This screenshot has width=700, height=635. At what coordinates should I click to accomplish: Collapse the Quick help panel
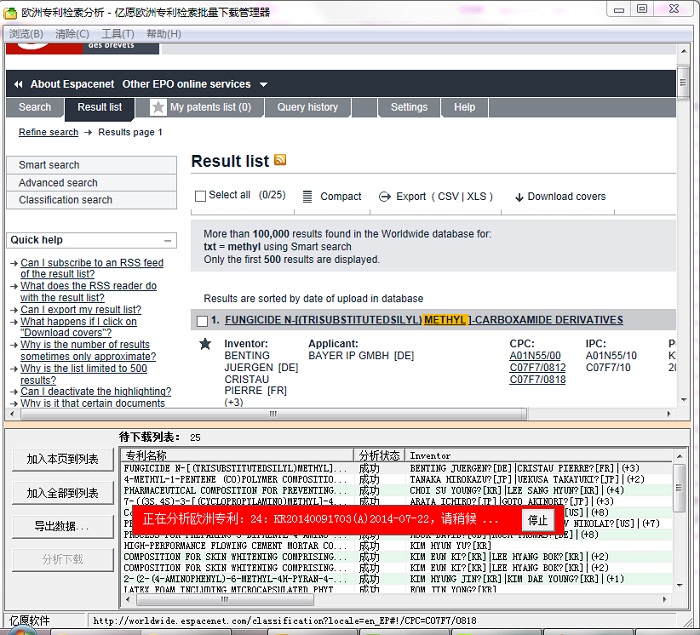pos(167,240)
